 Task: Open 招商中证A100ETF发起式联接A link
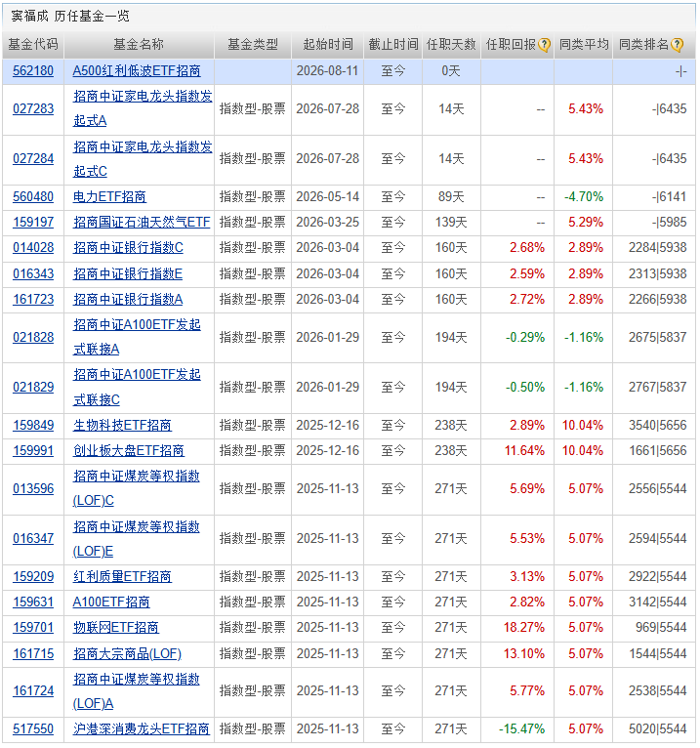coord(137,337)
